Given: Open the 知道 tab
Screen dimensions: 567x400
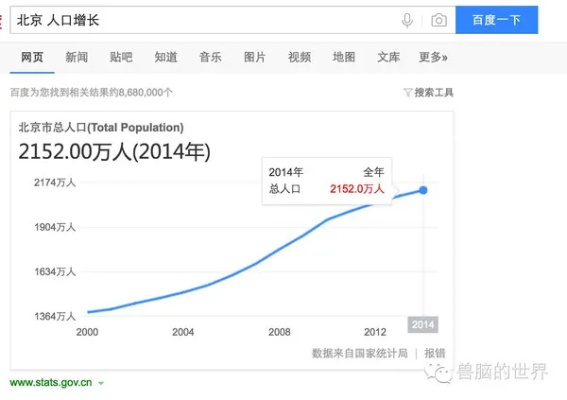Looking at the screenshot, I should (166, 57).
